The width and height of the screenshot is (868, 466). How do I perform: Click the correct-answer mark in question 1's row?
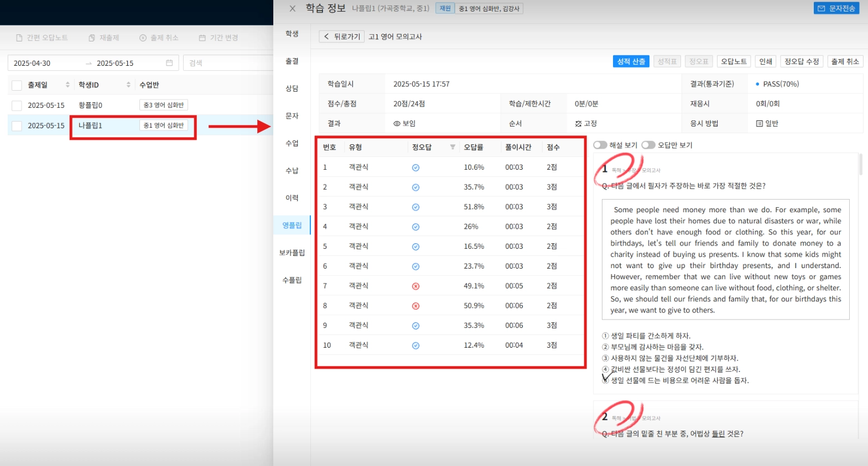tap(415, 167)
